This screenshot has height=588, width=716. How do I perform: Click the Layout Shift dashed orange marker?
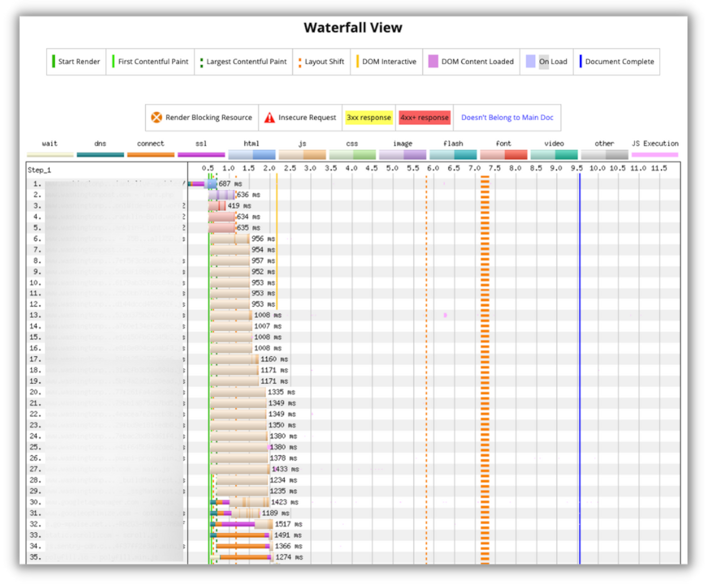(x=300, y=61)
